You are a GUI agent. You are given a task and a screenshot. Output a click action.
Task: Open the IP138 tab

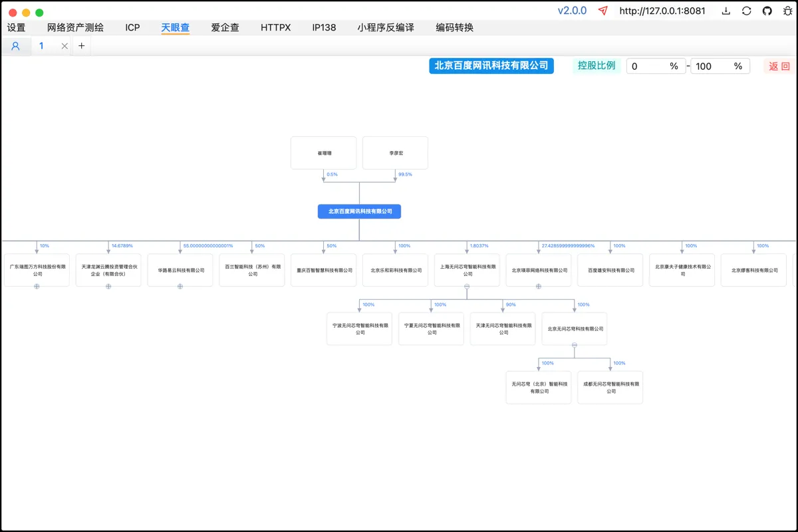pos(324,28)
